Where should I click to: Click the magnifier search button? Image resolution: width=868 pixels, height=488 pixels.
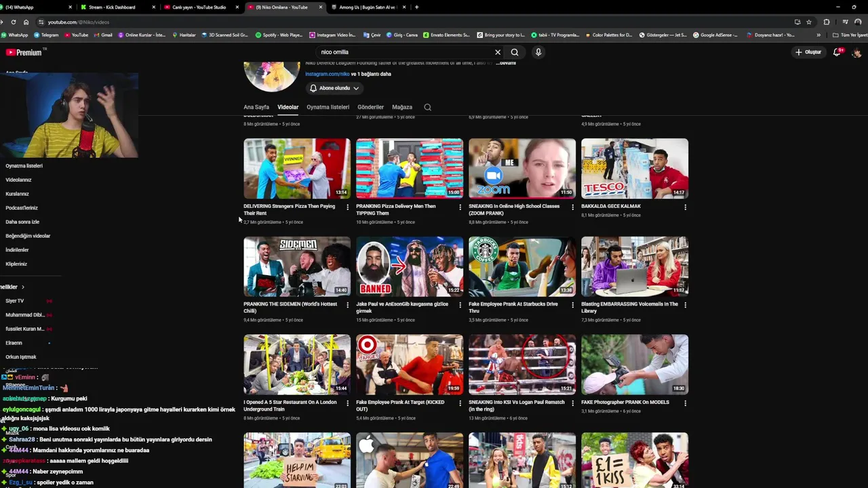pyautogui.click(x=515, y=52)
